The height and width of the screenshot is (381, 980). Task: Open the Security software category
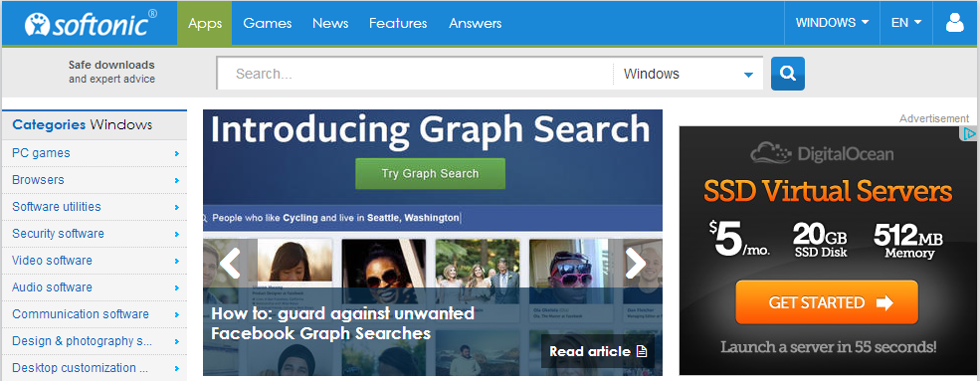coord(58,234)
